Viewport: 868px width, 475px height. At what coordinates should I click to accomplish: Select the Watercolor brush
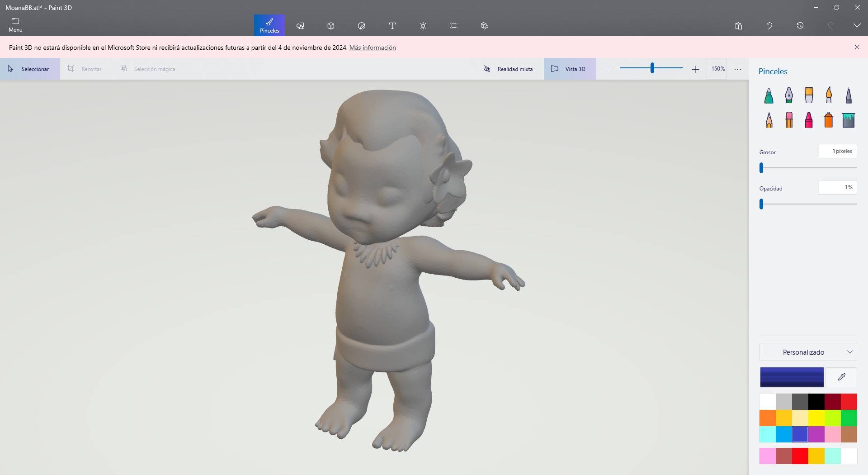pos(829,95)
